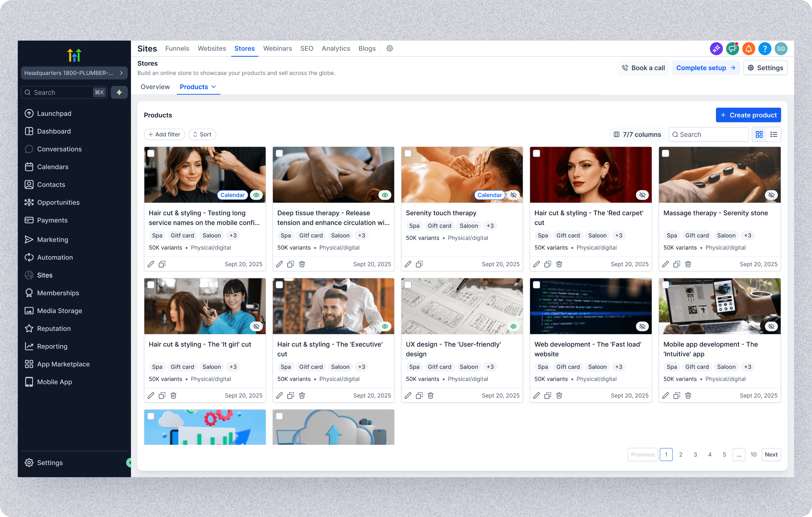
Task: Select the Web development product checkbox
Action: tap(536, 285)
